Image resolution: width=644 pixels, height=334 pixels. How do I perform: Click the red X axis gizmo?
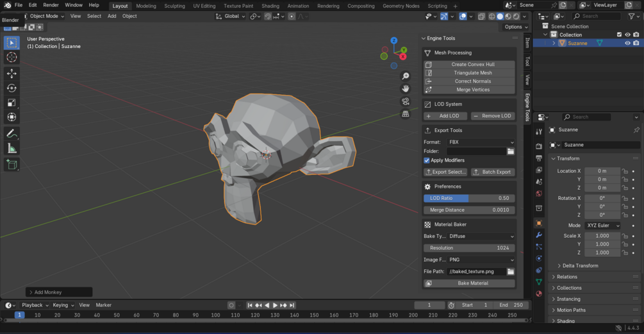(x=403, y=56)
